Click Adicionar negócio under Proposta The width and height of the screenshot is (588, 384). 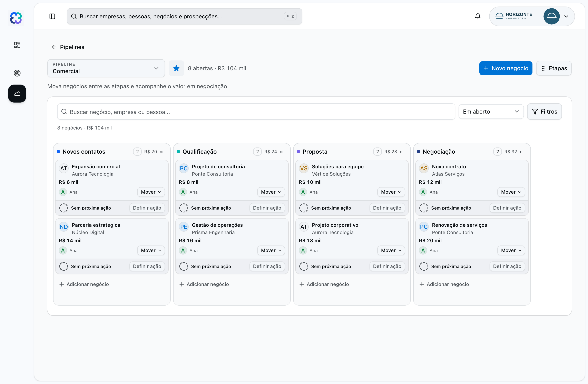324,284
